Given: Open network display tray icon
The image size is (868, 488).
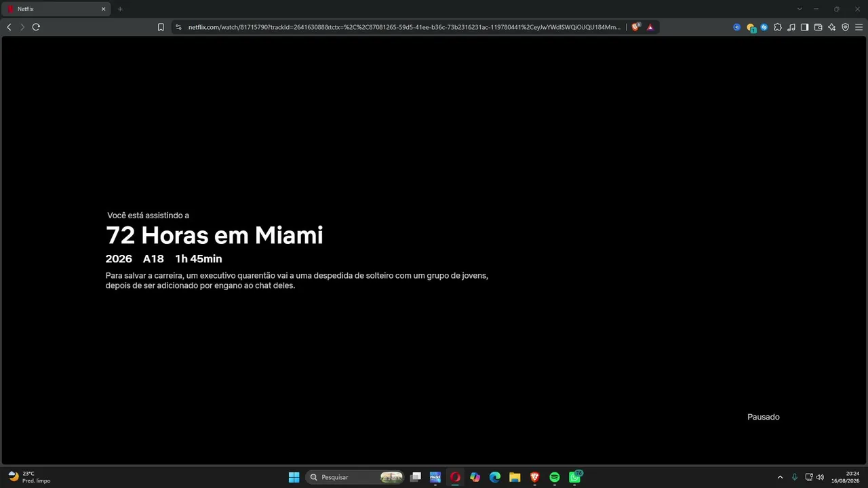Looking at the screenshot, I should click(x=808, y=477).
